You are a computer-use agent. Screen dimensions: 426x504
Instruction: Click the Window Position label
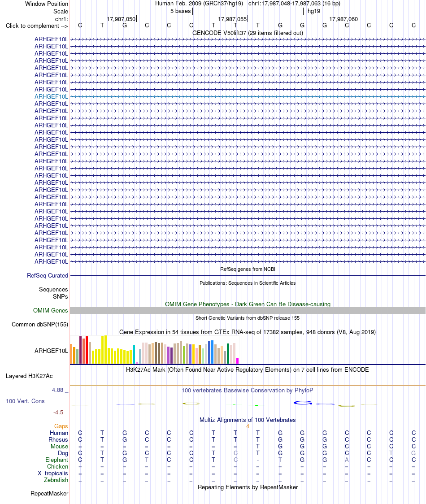[47, 4]
